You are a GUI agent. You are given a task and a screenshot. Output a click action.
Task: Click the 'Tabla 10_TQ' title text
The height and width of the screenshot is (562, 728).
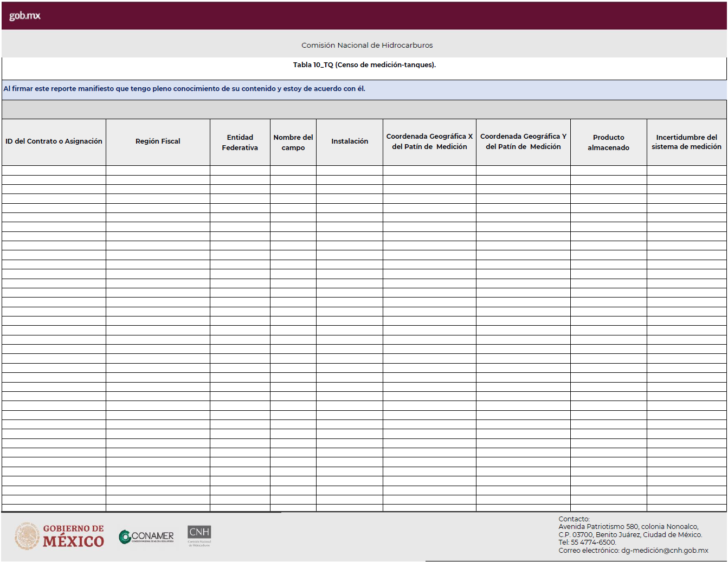tap(364, 65)
